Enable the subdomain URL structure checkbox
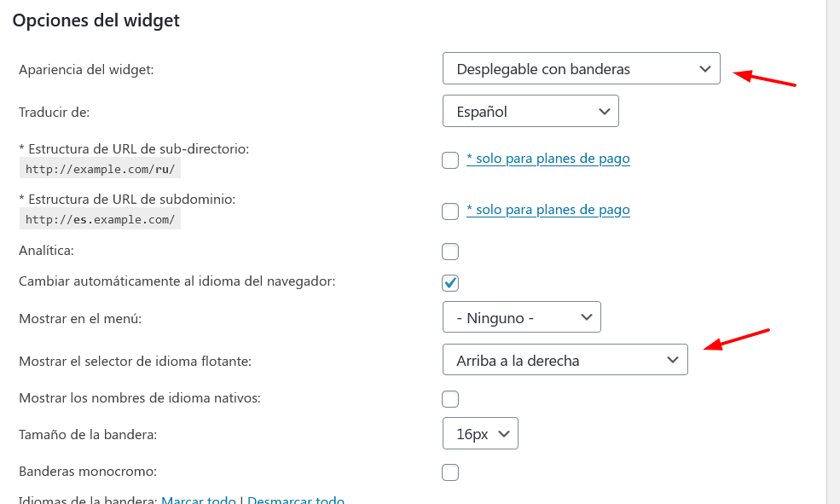This screenshot has width=840, height=504. (450, 211)
